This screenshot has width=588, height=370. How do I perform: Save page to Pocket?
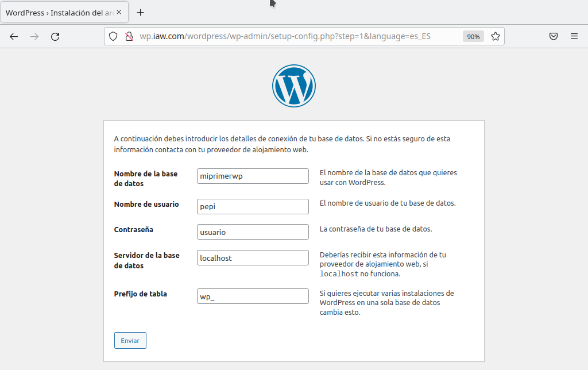pos(554,36)
